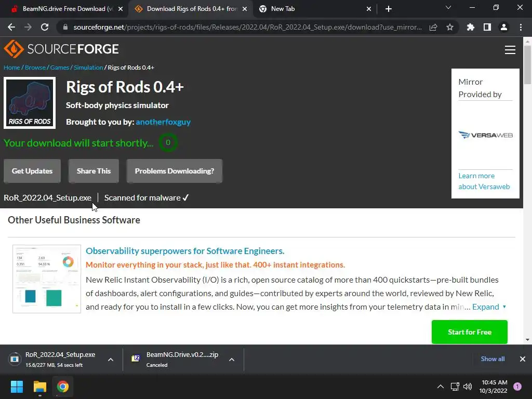Open the volume tray icon

click(x=468, y=387)
